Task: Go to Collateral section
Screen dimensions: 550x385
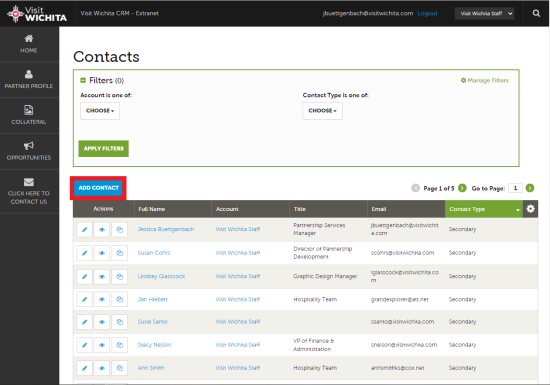Action: point(29,115)
